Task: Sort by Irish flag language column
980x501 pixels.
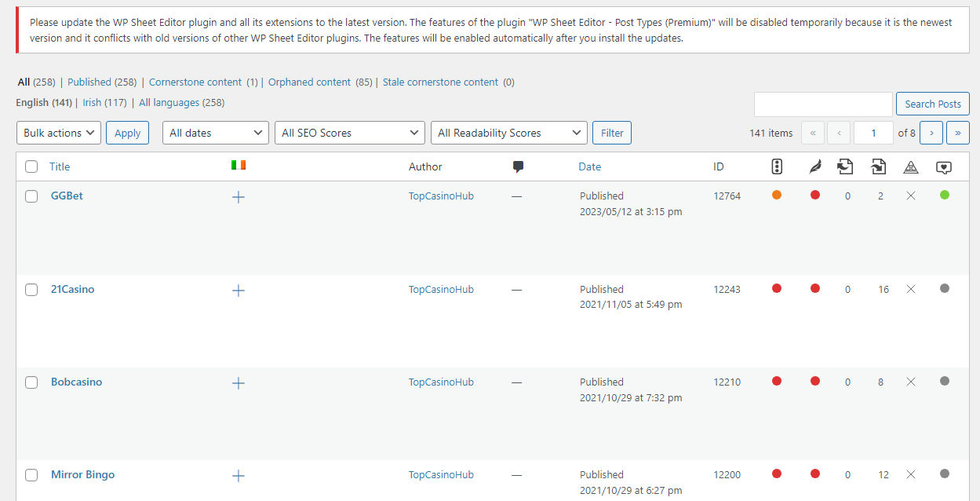Action: click(239, 165)
